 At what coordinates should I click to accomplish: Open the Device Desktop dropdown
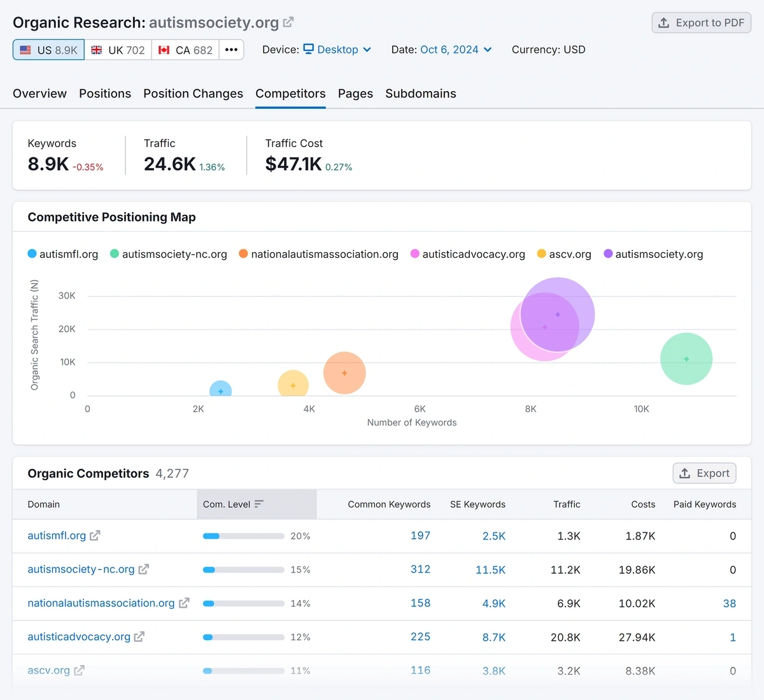(x=337, y=50)
